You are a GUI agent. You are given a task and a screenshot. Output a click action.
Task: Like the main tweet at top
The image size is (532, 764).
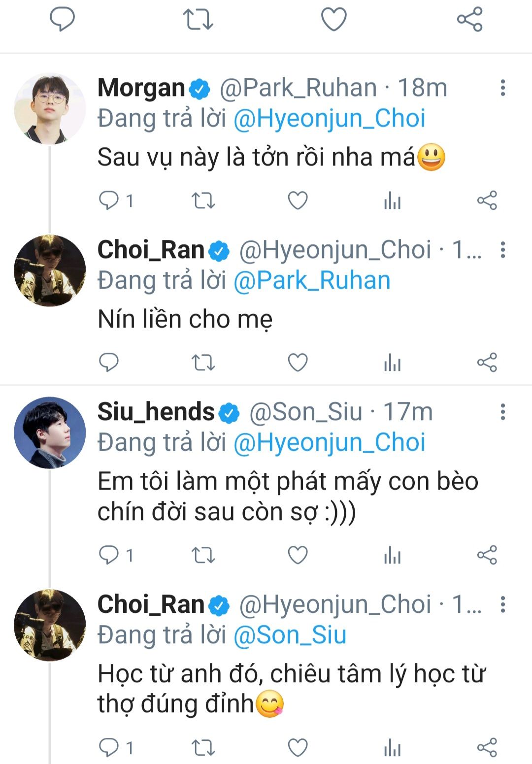(334, 20)
